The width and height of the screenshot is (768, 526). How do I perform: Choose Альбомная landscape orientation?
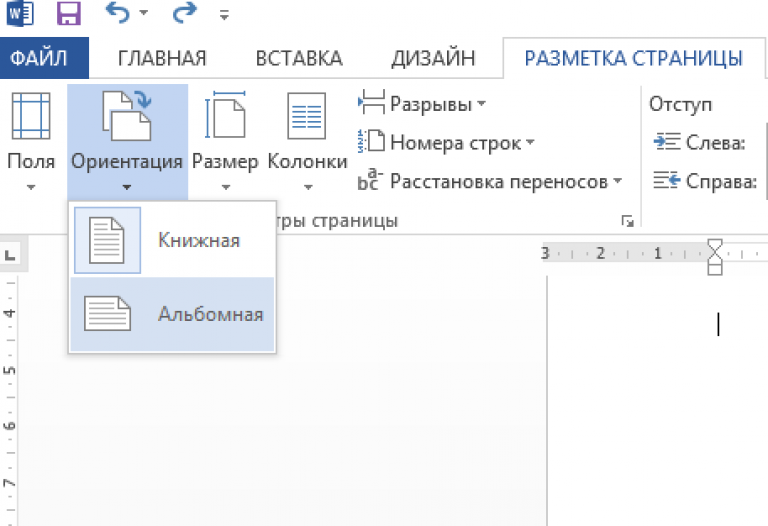coord(172,314)
